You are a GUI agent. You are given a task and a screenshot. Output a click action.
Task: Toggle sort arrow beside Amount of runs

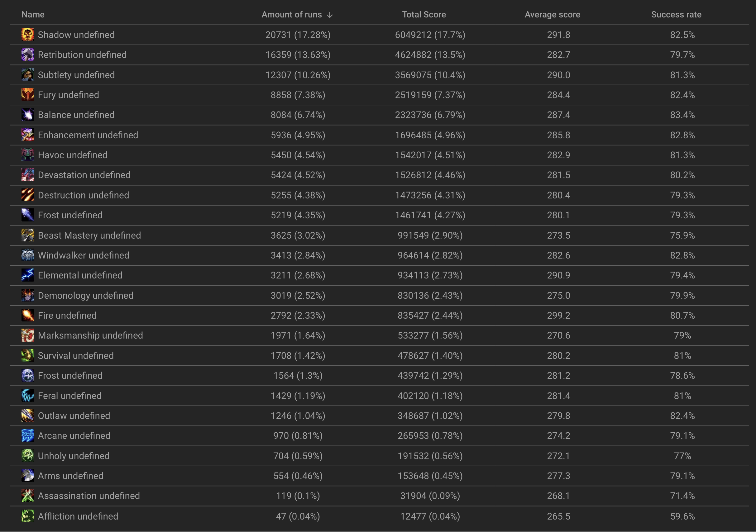point(330,15)
